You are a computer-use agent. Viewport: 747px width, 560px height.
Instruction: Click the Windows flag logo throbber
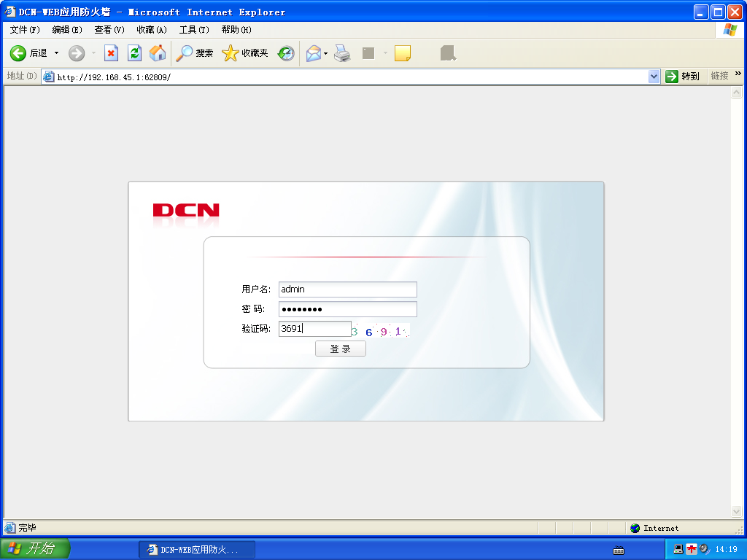coord(730,29)
